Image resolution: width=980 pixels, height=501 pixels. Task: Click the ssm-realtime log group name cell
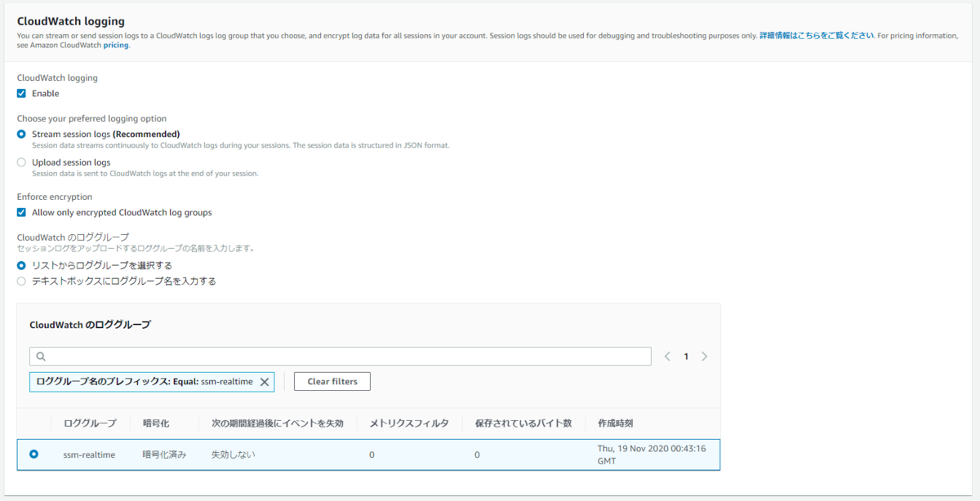pyautogui.click(x=90, y=454)
